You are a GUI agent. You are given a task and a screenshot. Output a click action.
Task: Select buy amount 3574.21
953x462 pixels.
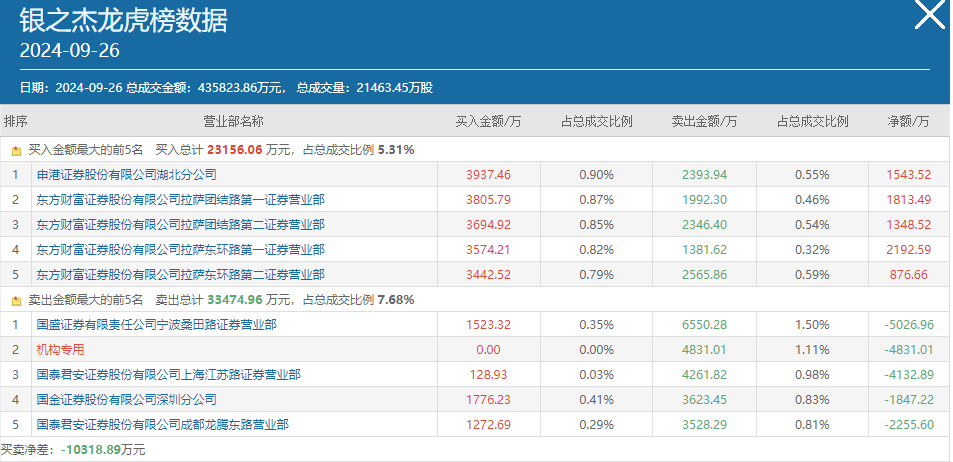point(489,250)
